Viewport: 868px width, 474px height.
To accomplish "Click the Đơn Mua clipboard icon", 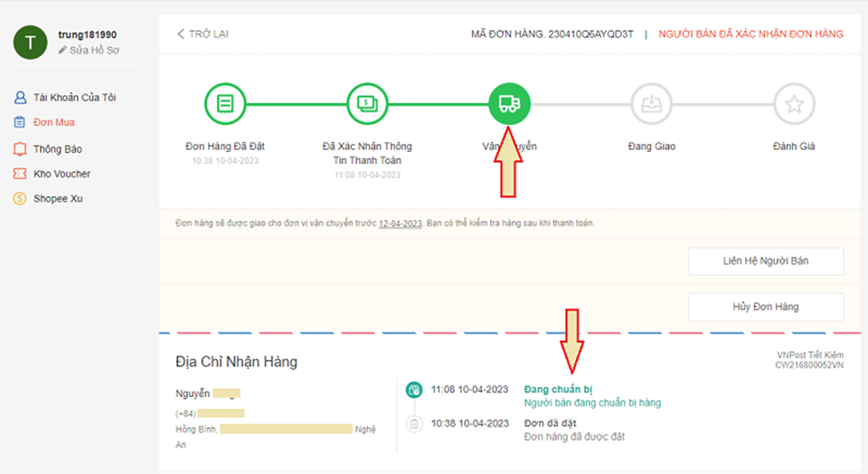I will 19,122.
